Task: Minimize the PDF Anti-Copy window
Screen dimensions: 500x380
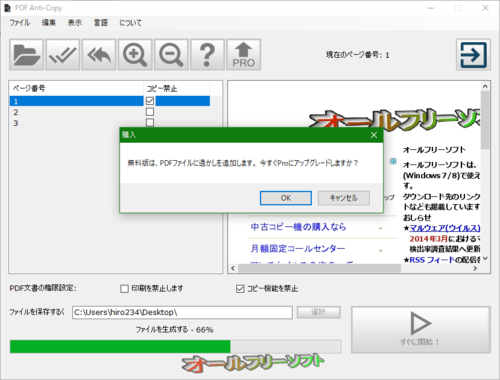Action: (x=431, y=8)
